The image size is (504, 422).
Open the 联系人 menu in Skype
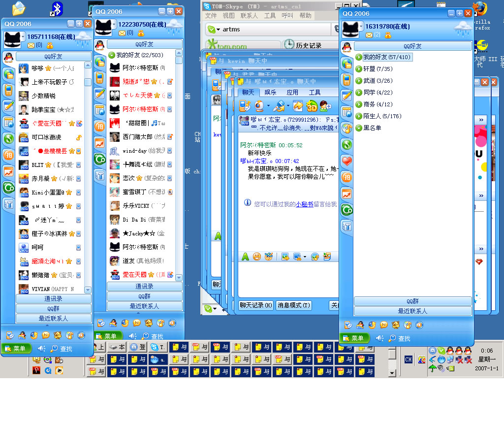click(249, 15)
